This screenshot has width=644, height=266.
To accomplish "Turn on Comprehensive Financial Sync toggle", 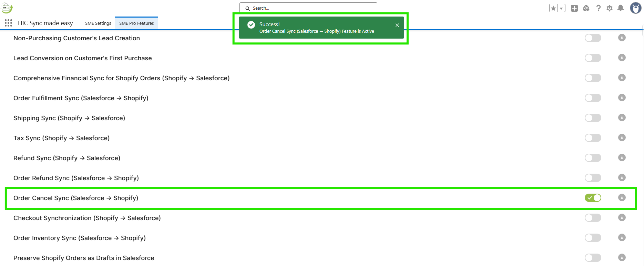I will pos(593,78).
